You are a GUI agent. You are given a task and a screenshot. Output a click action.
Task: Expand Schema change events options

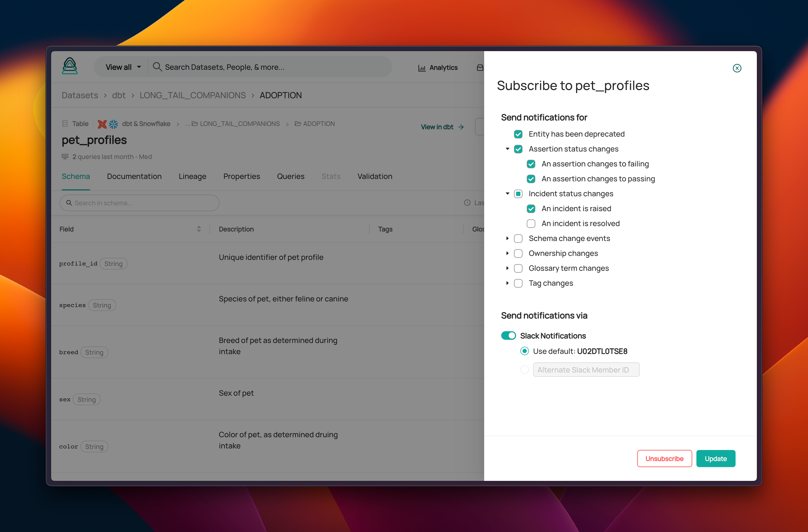(507, 238)
